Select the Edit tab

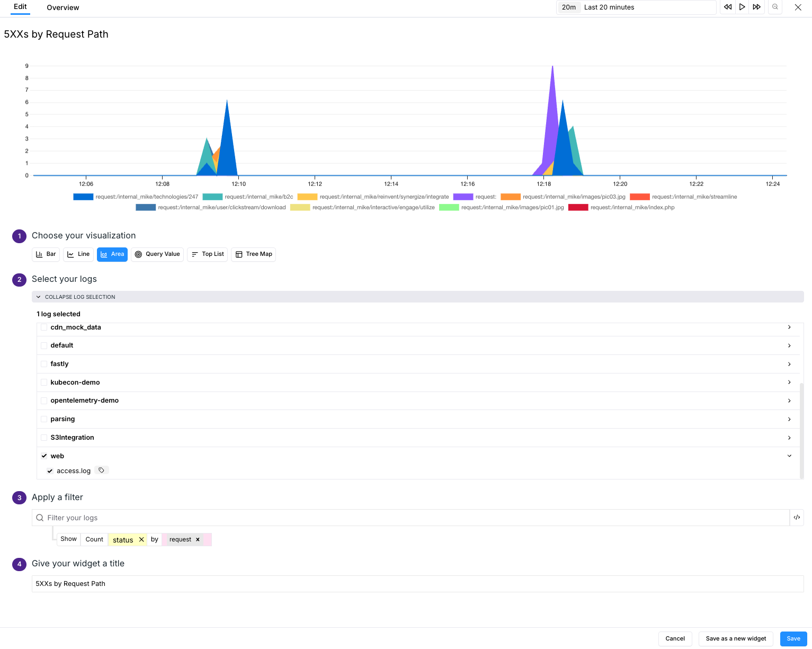[20, 6]
